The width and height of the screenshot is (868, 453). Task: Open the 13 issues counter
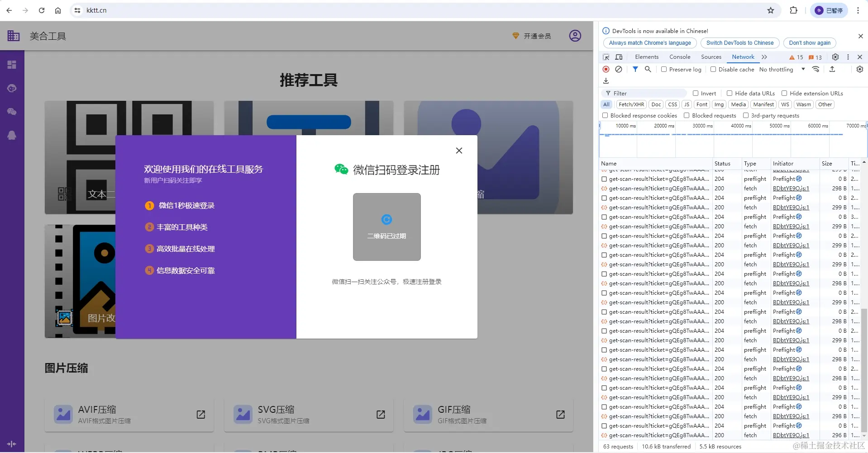click(815, 57)
